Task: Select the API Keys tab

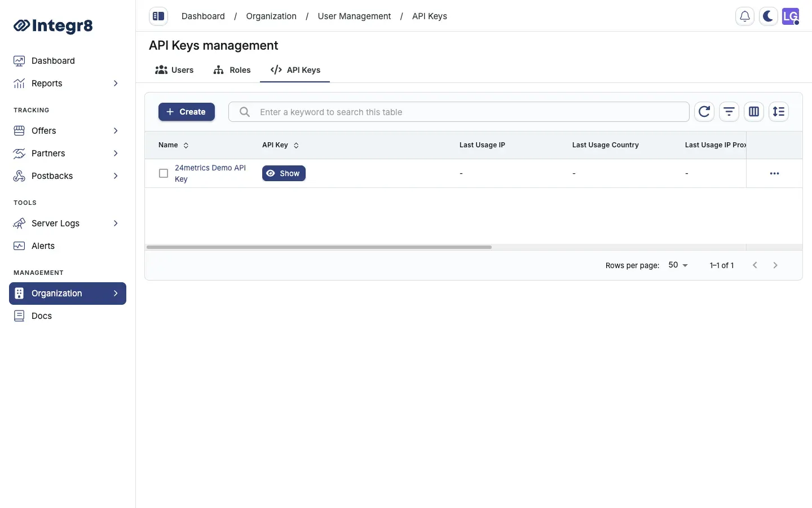Action: coord(295,70)
